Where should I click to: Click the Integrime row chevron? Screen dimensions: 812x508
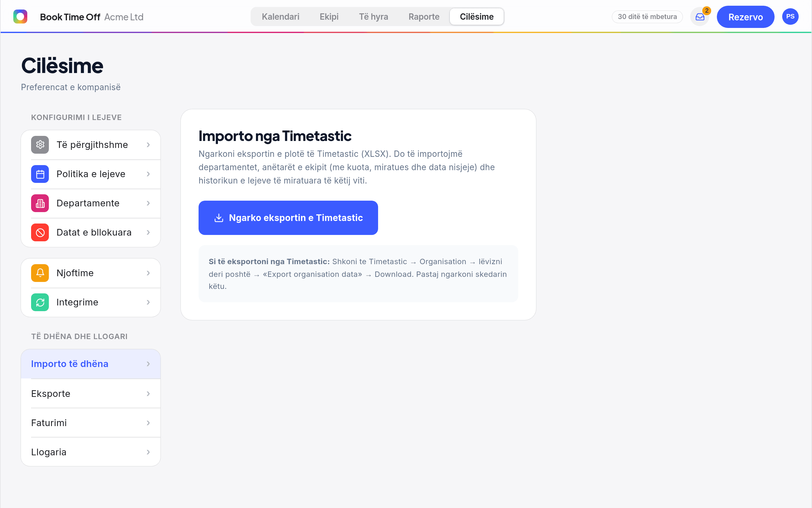(x=148, y=302)
